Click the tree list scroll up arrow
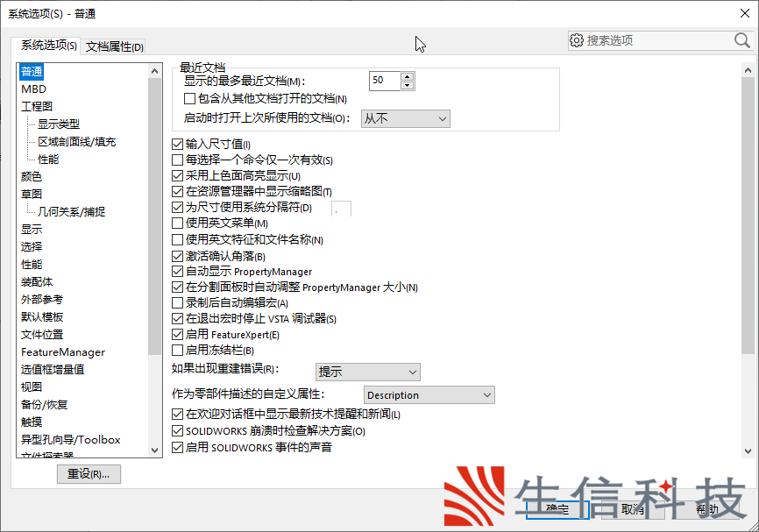Image resolution: width=759 pixels, height=532 pixels. pyautogui.click(x=154, y=71)
